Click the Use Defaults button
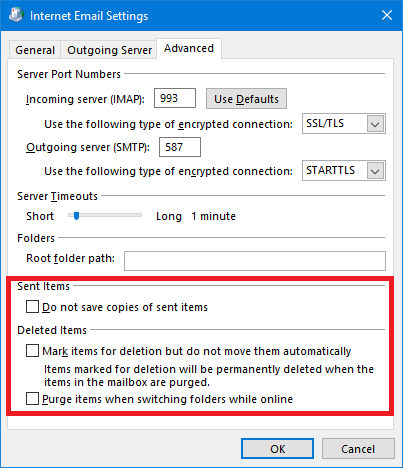The height and width of the screenshot is (468, 403). pyautogui.click(x=246, y=99)
